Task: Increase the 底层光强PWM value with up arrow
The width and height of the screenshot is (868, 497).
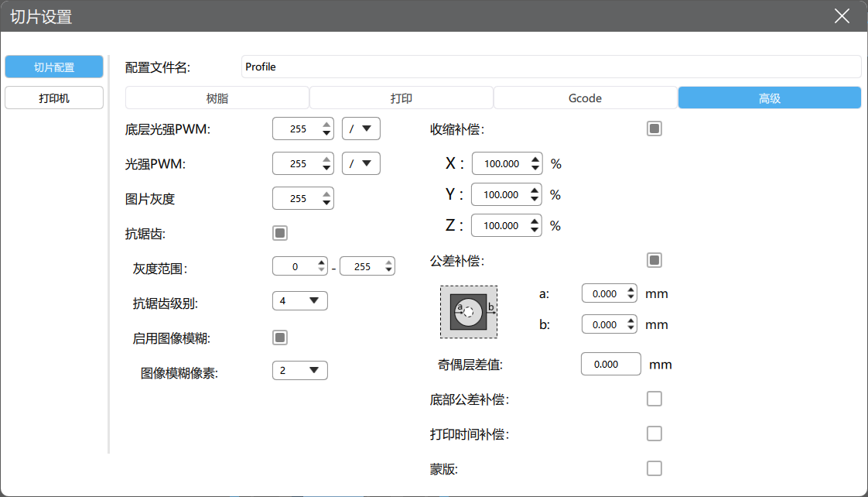Action: (326, 125)
